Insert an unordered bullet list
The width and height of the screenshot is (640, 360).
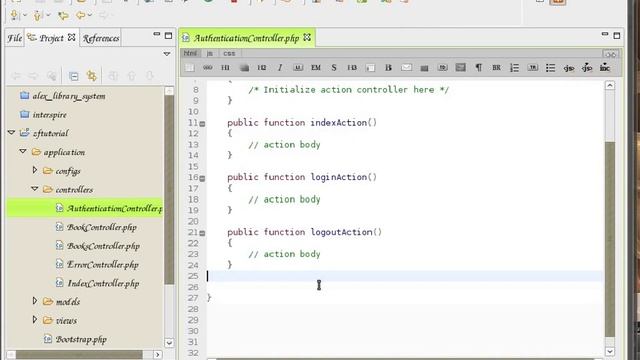click(x=550, y=68)
